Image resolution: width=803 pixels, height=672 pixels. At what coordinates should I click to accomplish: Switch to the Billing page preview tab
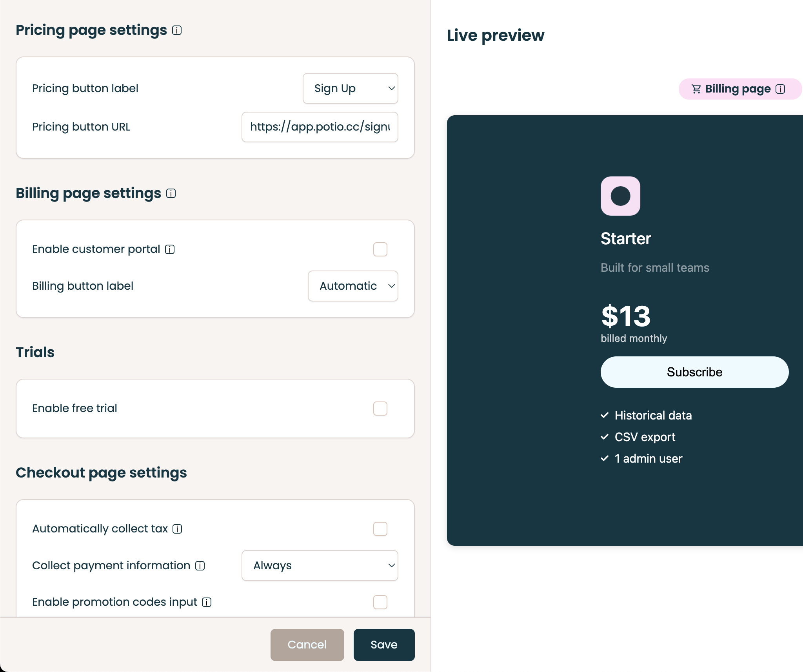click(x=738, y=89)
